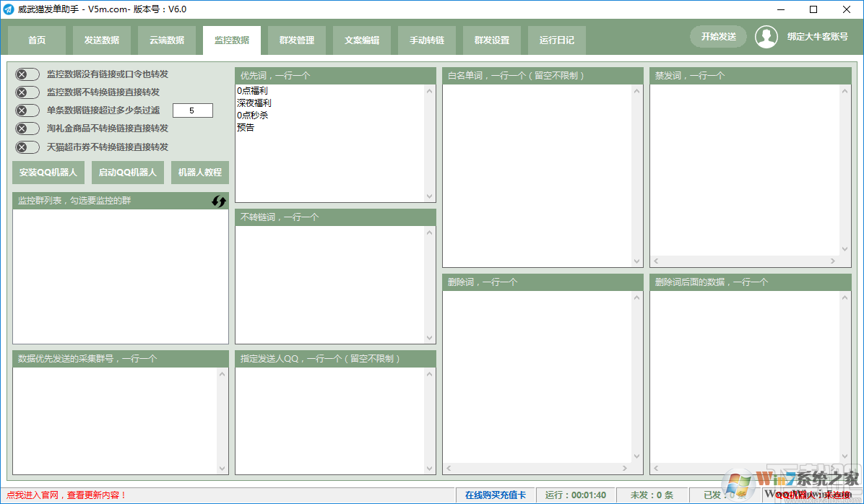864x504 pixels.
Task: Switch to 手动转链 tab
Action: (x=427, y=40)
